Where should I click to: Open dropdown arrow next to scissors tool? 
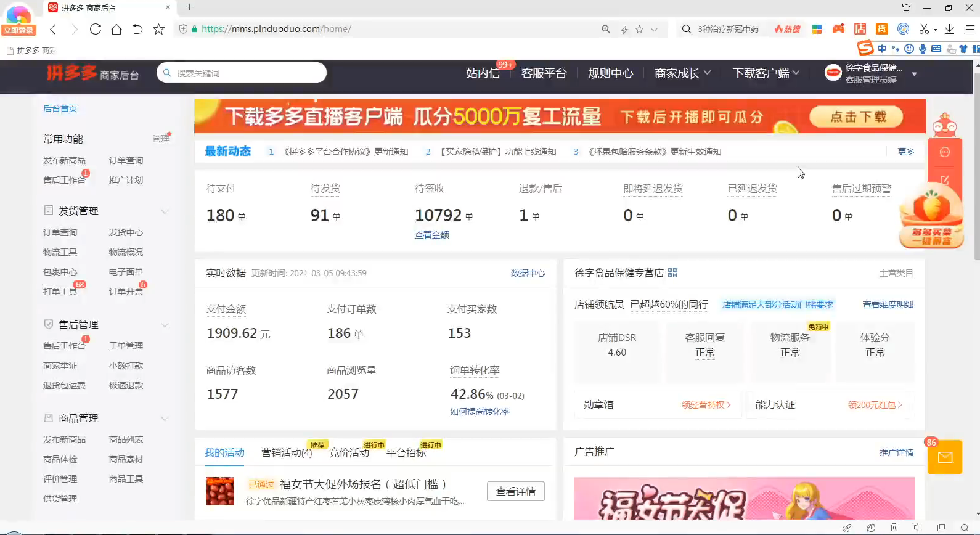935,30
